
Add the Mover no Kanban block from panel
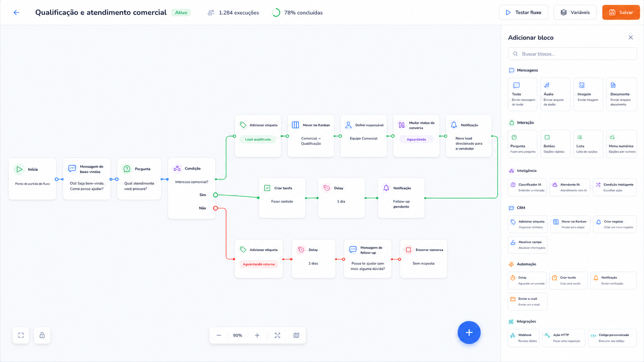pyautogui.click(x=570, y=224)
